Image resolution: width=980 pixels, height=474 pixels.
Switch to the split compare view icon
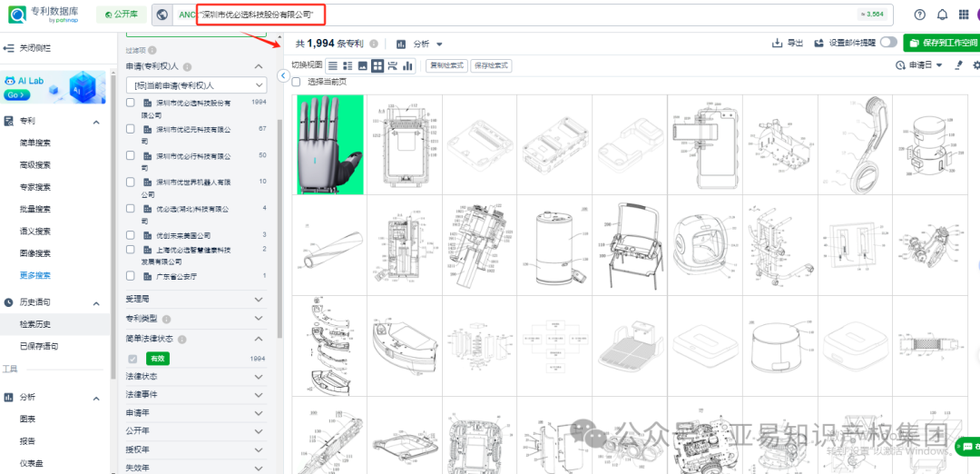click(393, 65)
